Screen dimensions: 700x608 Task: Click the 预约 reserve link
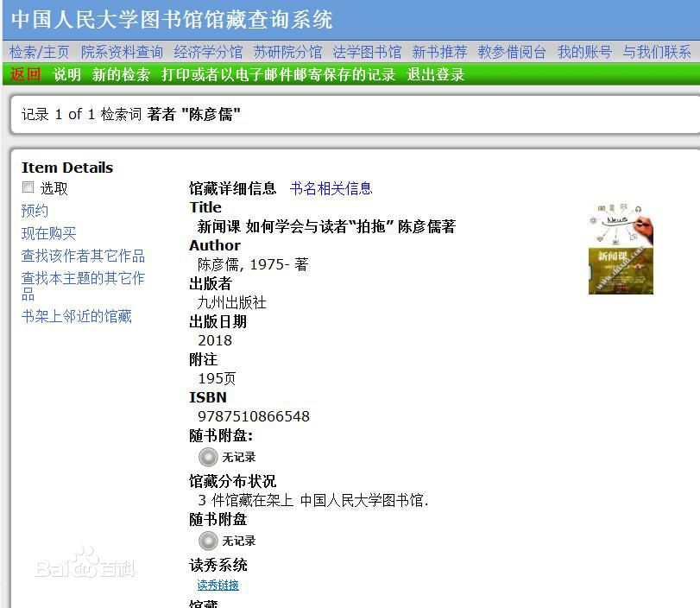point(35,211)
